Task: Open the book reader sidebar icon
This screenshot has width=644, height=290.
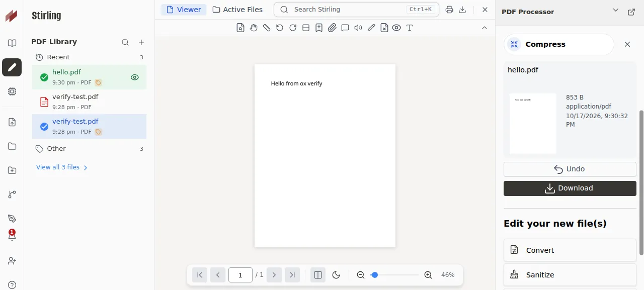Action: point(12,43)
